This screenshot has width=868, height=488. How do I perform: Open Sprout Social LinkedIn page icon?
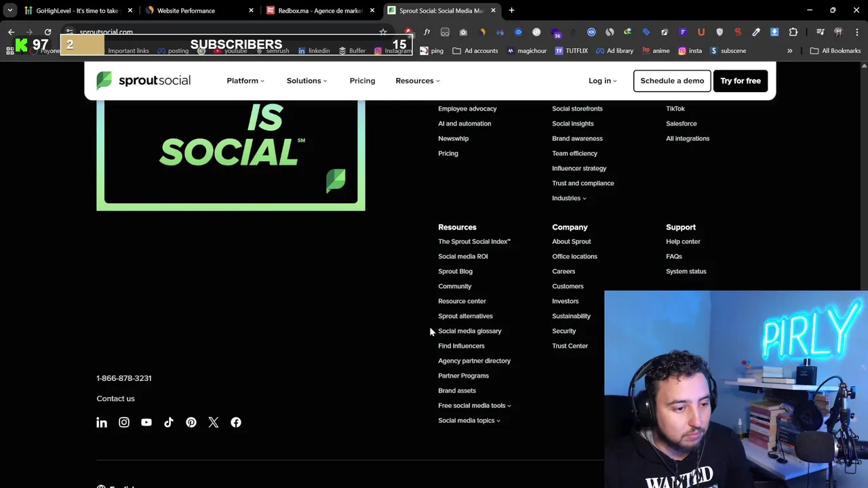click(102, 422)
